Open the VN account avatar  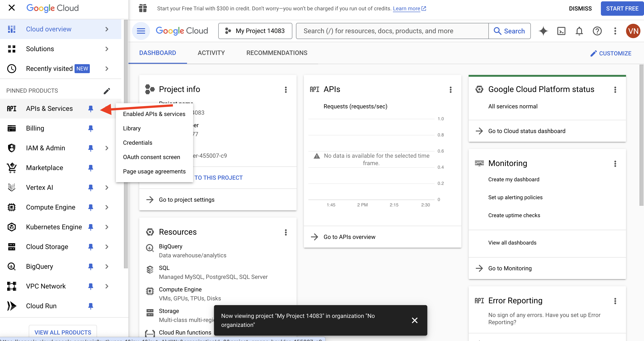pyautogui.click(x=633, y=31)
